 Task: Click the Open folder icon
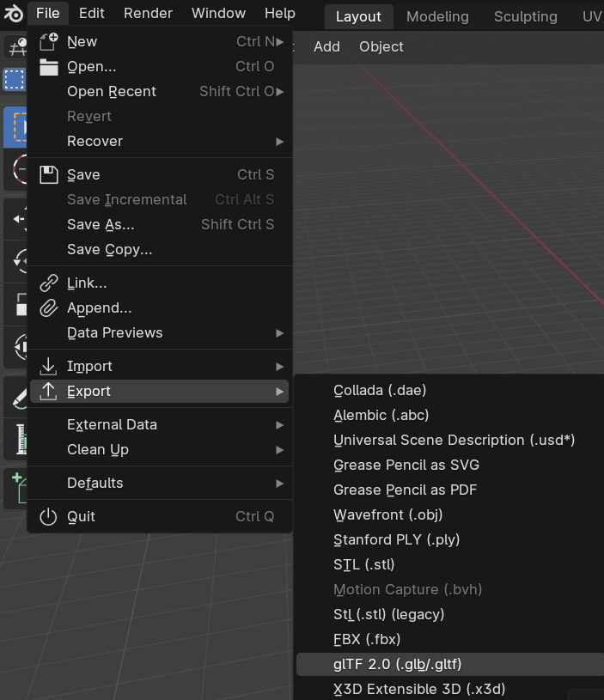point(48,67)
